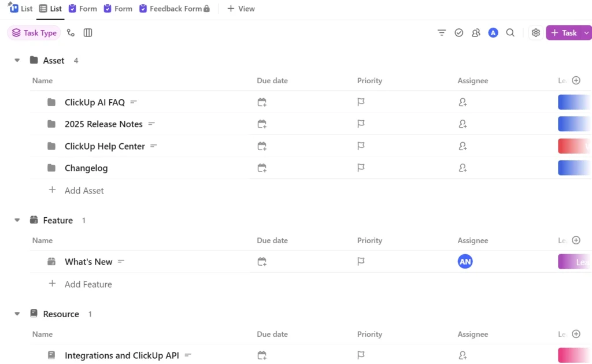Click purple label of What's New
592x364 pixels.
coord(575,261)
